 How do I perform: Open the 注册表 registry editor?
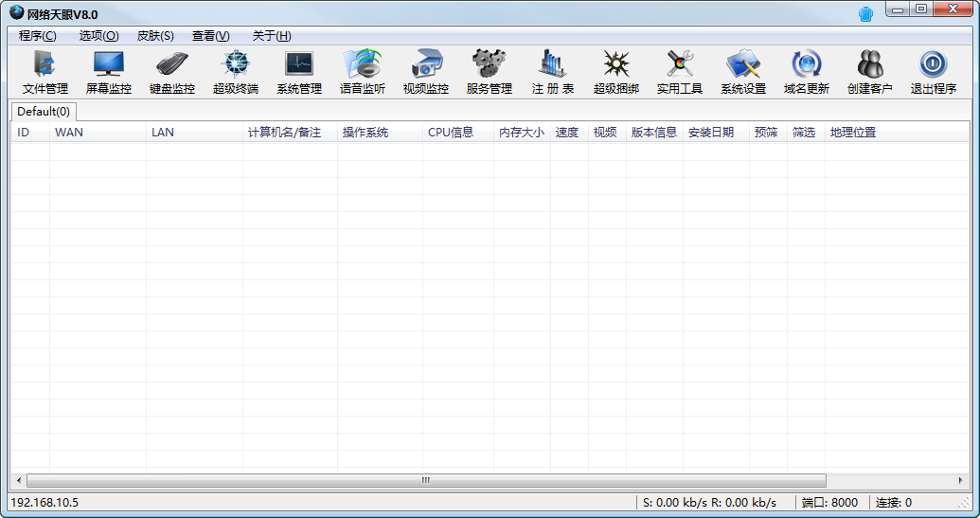coord(553,73)
